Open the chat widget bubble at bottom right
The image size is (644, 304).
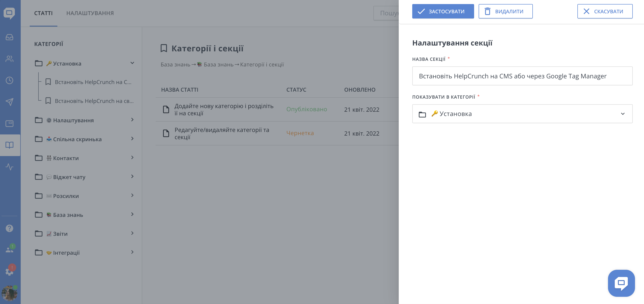[621, 283]
